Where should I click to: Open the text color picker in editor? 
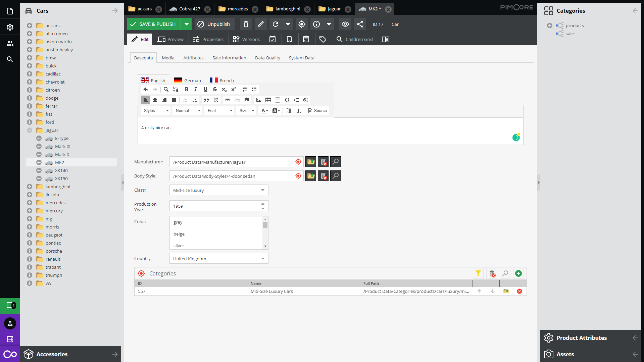point(264,111)
